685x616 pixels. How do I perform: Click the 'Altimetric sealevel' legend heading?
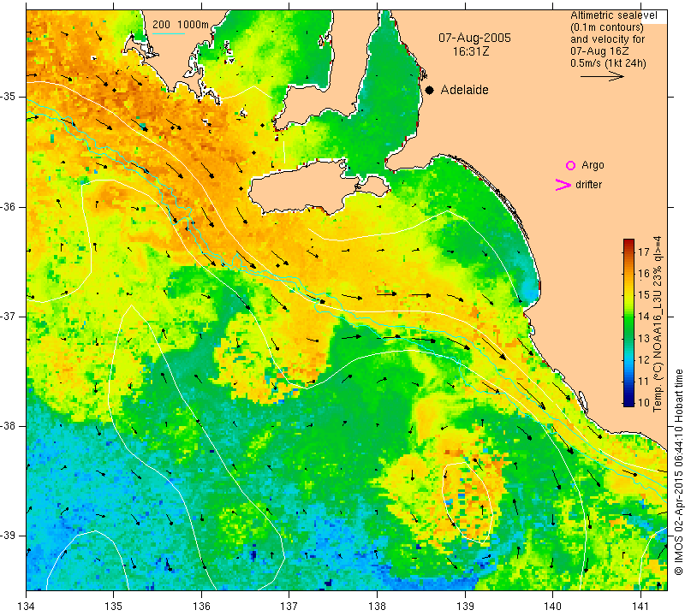[614, 15]
